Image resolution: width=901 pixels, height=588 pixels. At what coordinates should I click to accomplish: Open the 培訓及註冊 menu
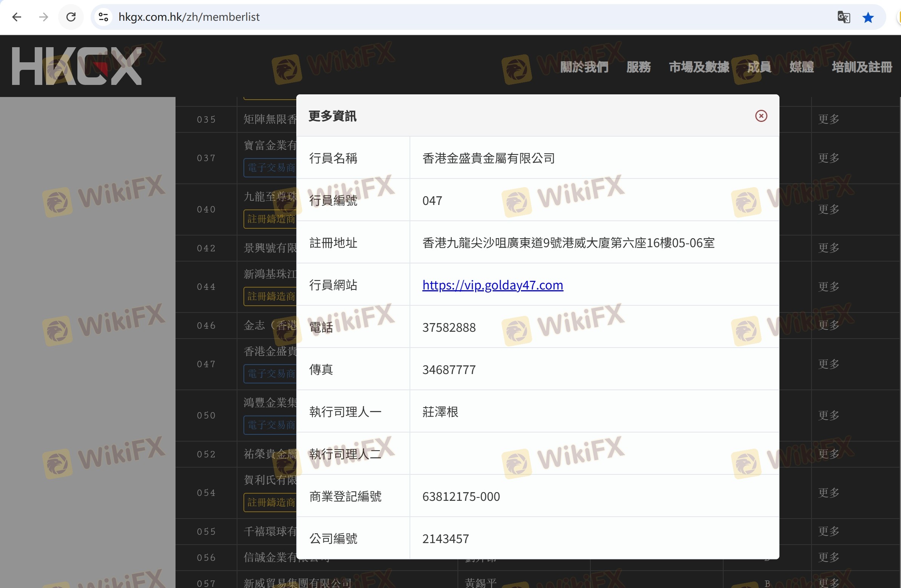862,67
